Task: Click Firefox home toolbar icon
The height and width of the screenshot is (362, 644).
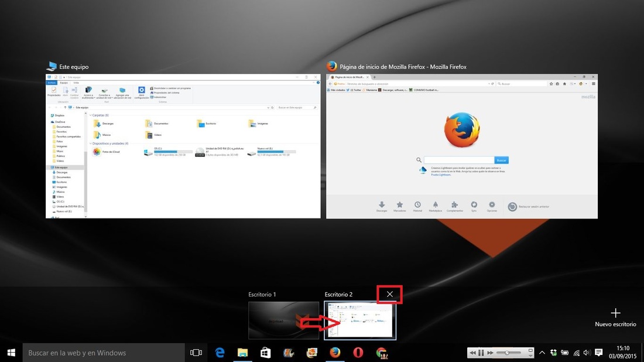Action: tap(564, 84)
